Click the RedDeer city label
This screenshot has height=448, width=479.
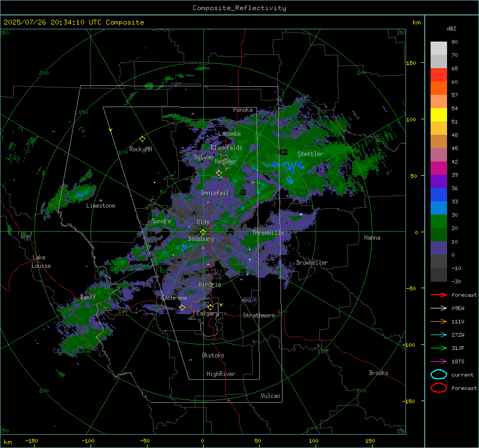point(226,161)
